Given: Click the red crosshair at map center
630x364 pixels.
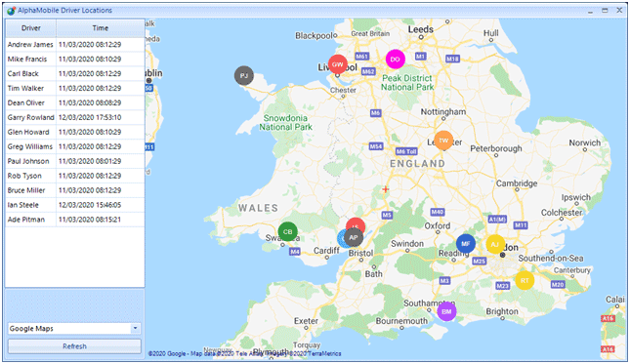Looking at the screenshot, I should coord(385,189).
